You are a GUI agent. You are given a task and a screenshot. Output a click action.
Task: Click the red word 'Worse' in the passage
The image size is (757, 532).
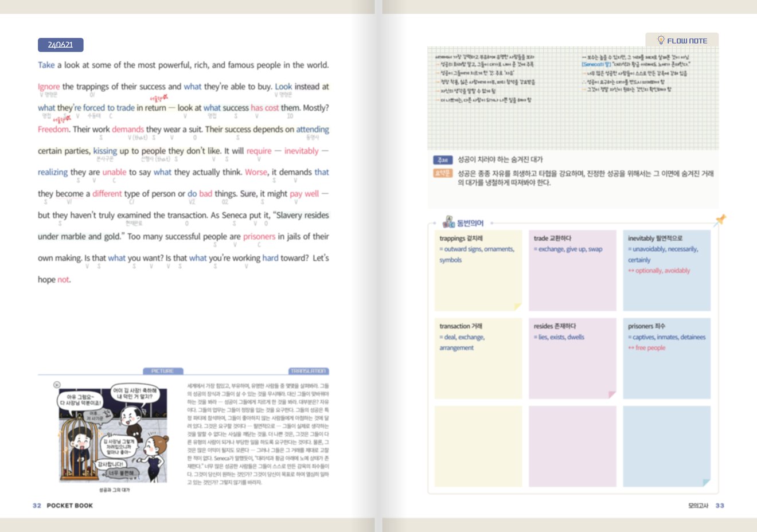point(256,173)
